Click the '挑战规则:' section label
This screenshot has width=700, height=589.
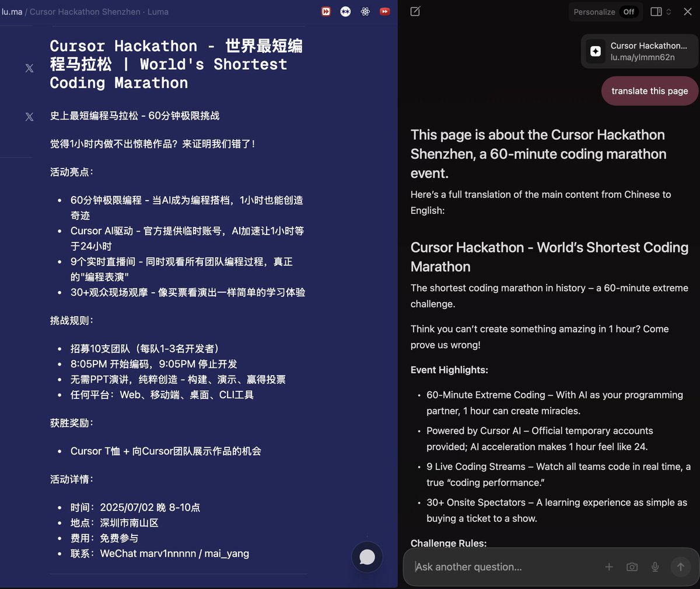pos(72,321)
